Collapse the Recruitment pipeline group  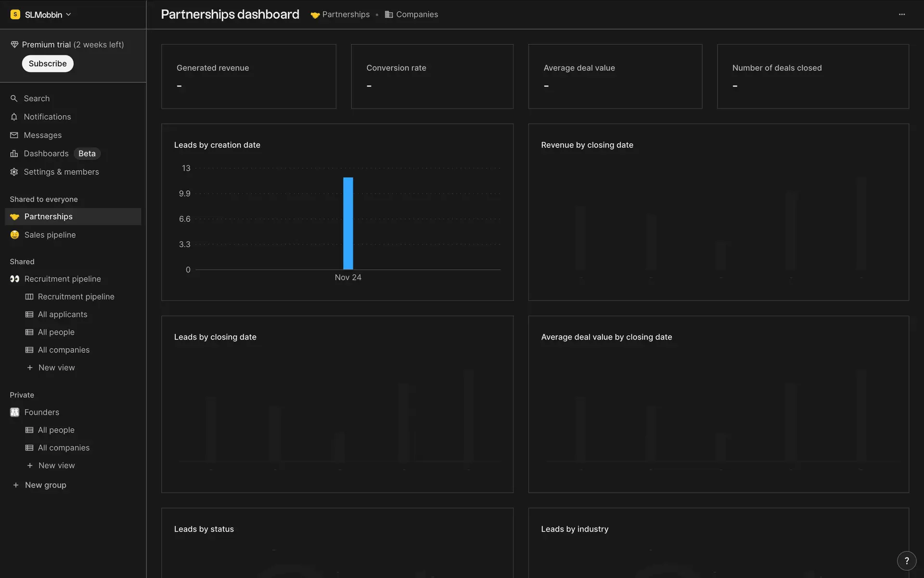pyautogui.click(x=63, y=279)
